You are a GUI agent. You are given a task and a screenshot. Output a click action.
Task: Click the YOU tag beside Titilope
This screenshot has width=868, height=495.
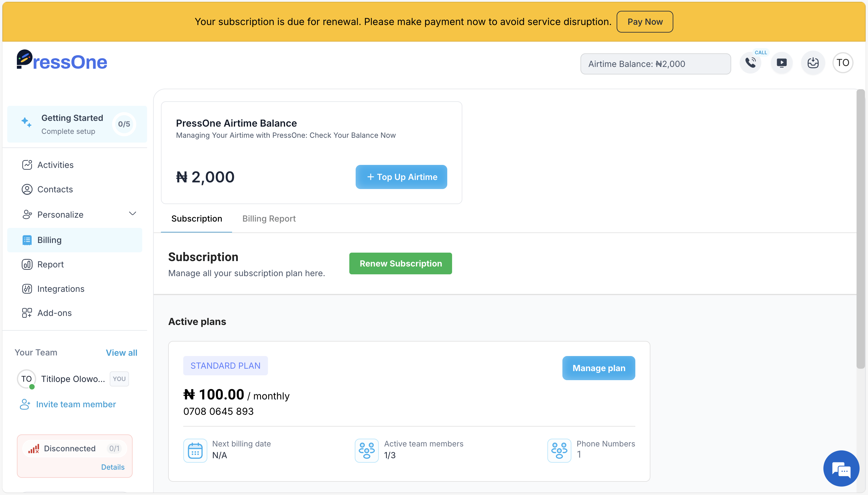[x=119, y=379]
